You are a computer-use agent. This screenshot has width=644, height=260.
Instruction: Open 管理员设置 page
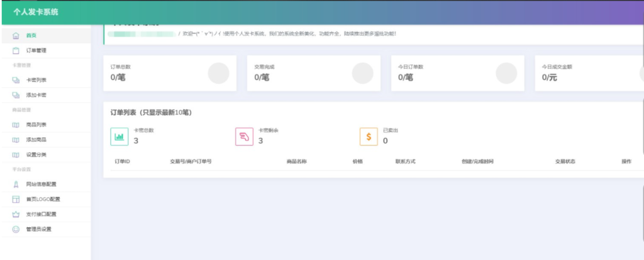pos(45,229)
